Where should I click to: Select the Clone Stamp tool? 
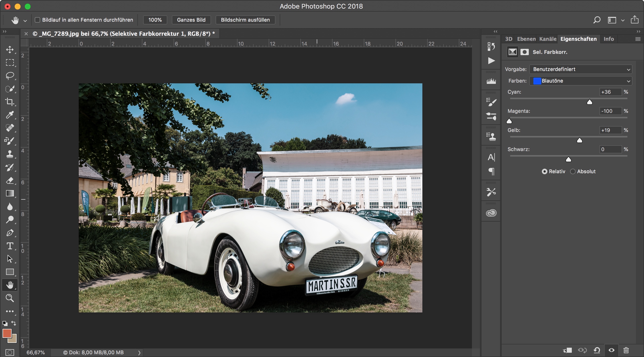10,154
